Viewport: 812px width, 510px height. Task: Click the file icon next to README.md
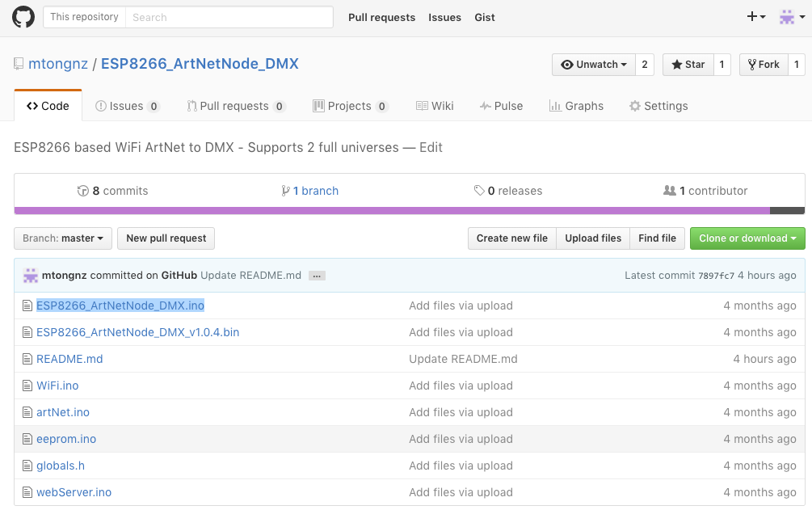click(x=27, y=359)
